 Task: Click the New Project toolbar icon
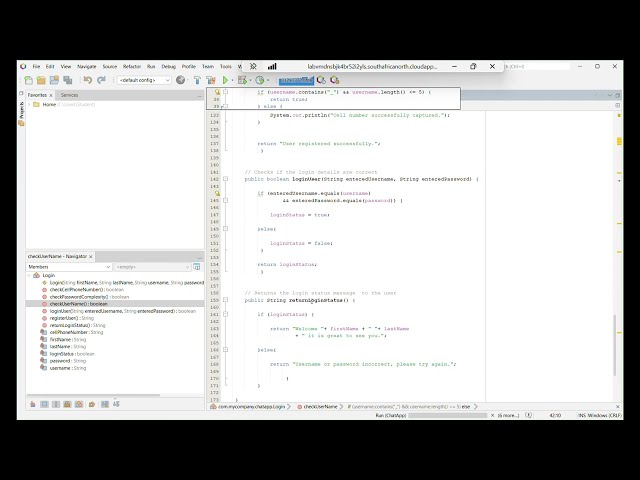click(41, 80)
